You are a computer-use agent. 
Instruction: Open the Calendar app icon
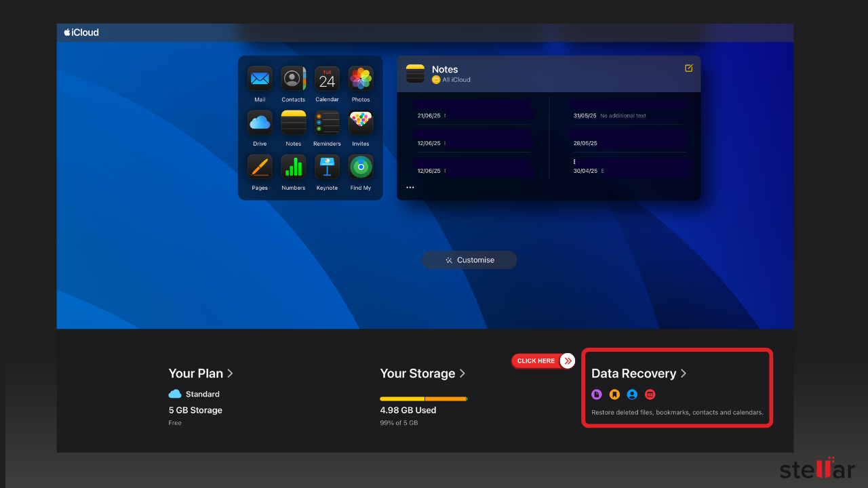click(327, 79)
